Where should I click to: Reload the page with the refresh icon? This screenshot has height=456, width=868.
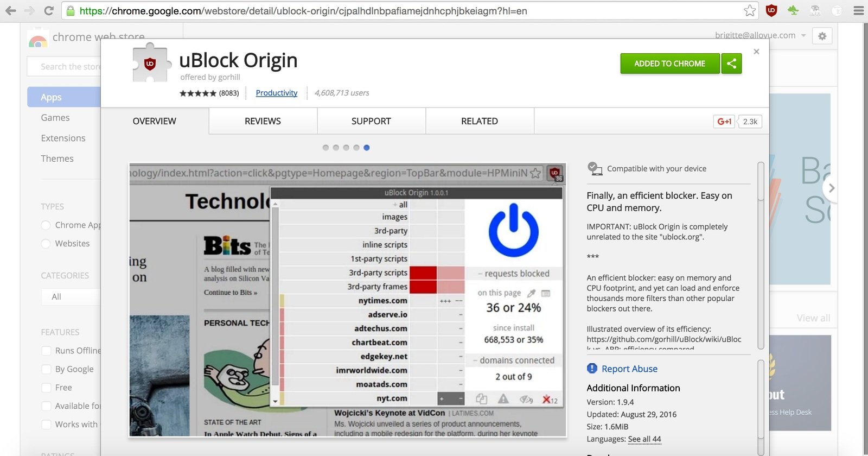click(x=49, y=10)
